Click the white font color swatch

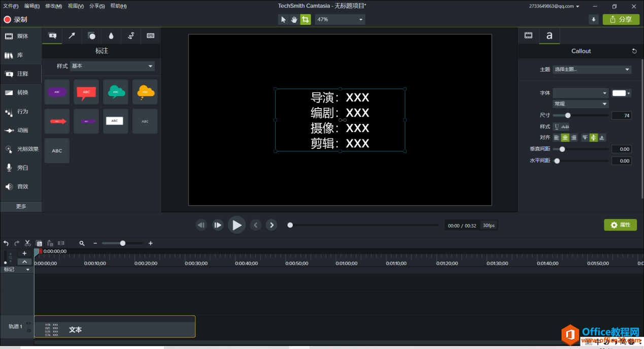pyautogui.click(x=619, y=93)
